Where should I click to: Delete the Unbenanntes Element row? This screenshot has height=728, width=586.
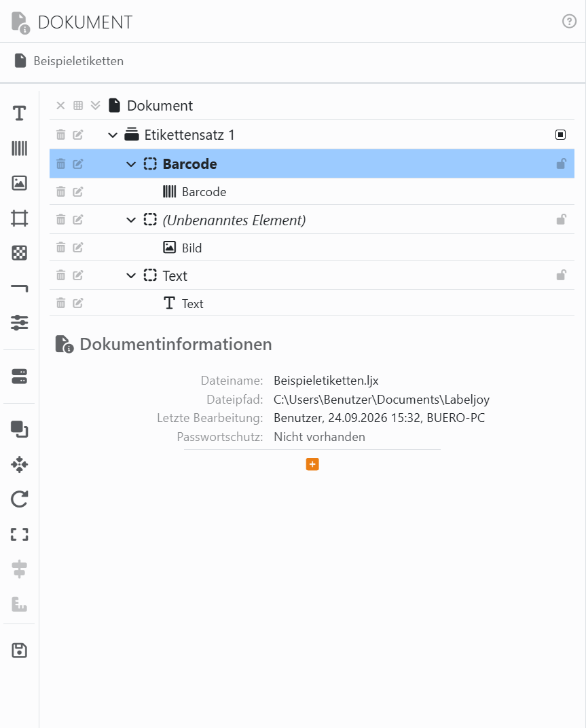60,220
